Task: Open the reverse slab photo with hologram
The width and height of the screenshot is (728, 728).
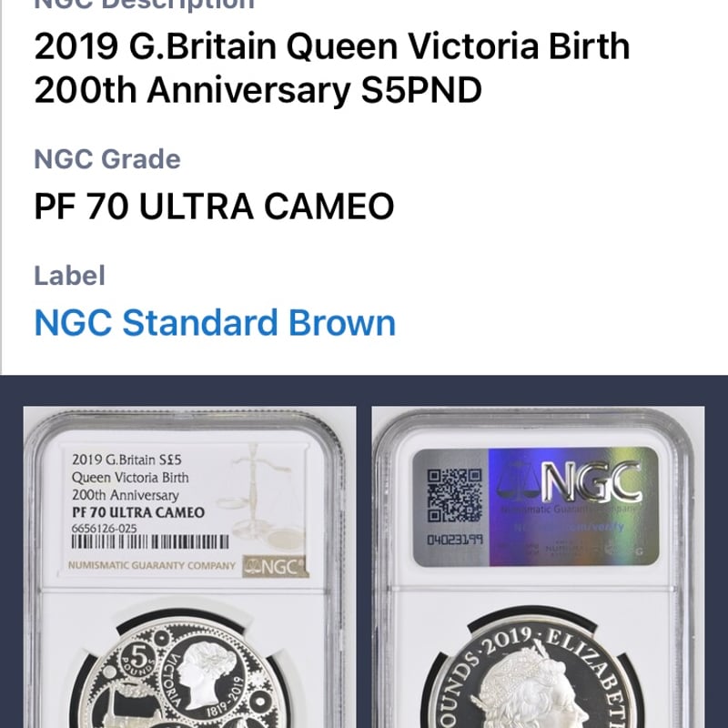Action: coord(538,567)
